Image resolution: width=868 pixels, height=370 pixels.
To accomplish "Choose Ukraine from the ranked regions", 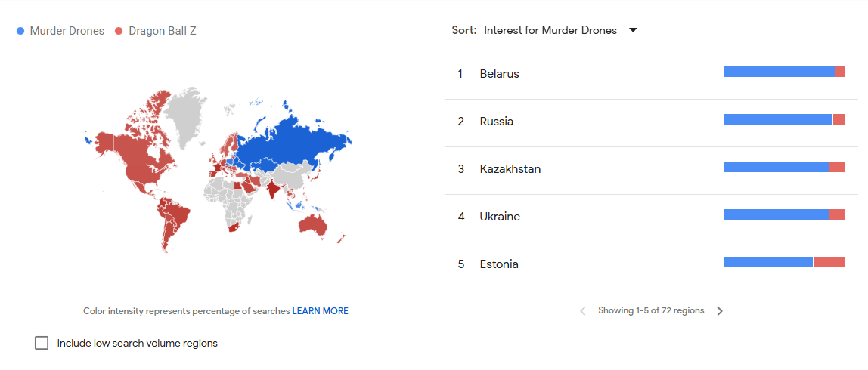I will 499,217.
